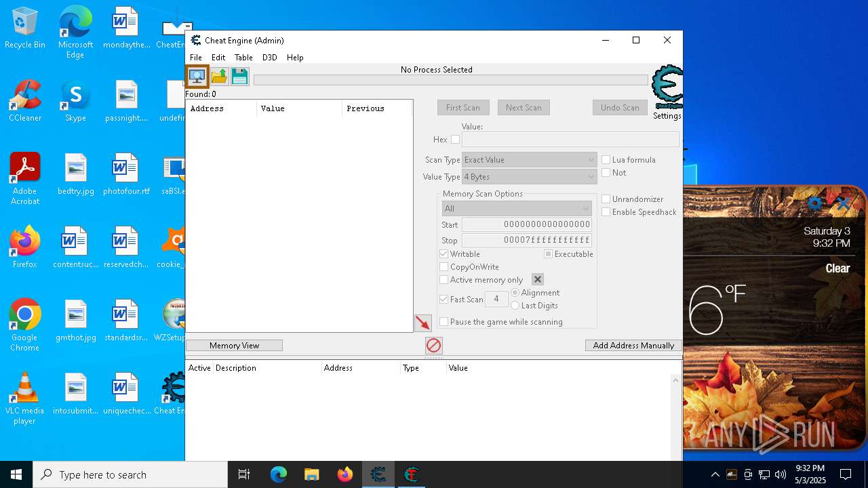Toggle Executable checkbox
This screenshot has width=868, height=488.
tap(548, 254)
